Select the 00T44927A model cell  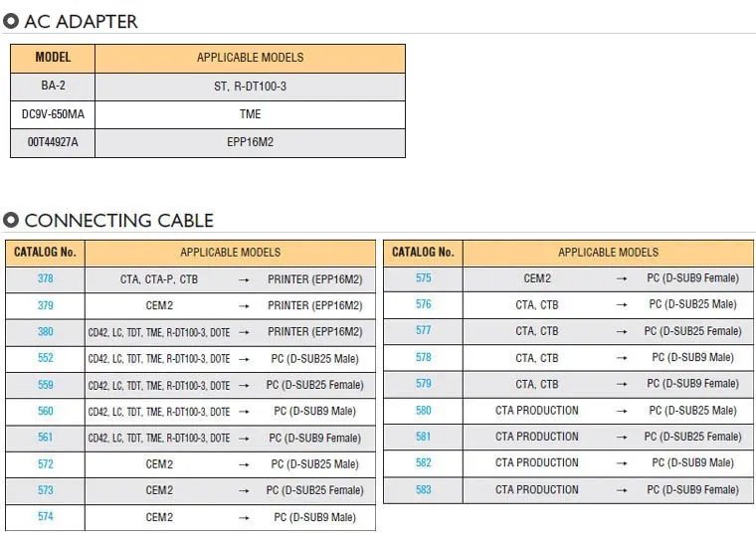coord(53,142)
